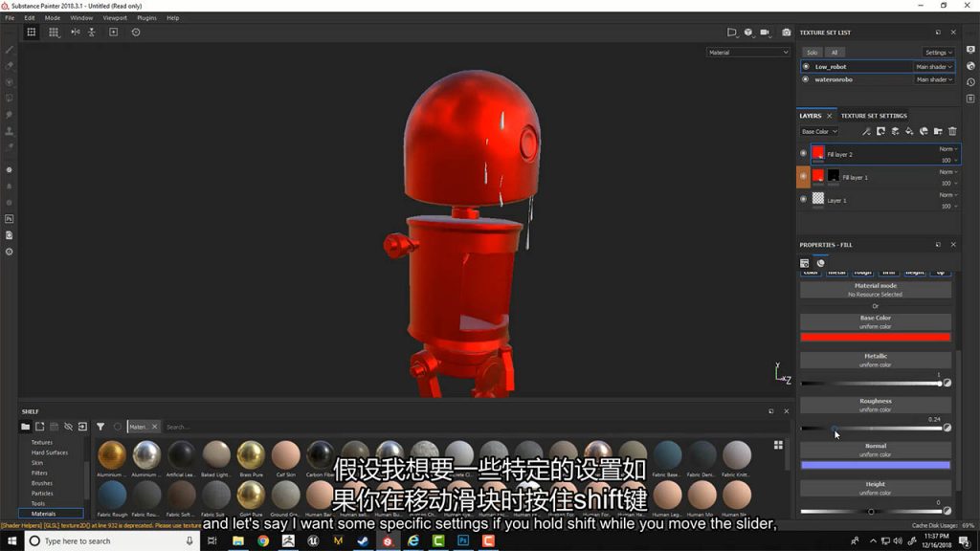The image size is (980, 551).
Task: Open the Viewport menu
Action: [x=114, y=17]
